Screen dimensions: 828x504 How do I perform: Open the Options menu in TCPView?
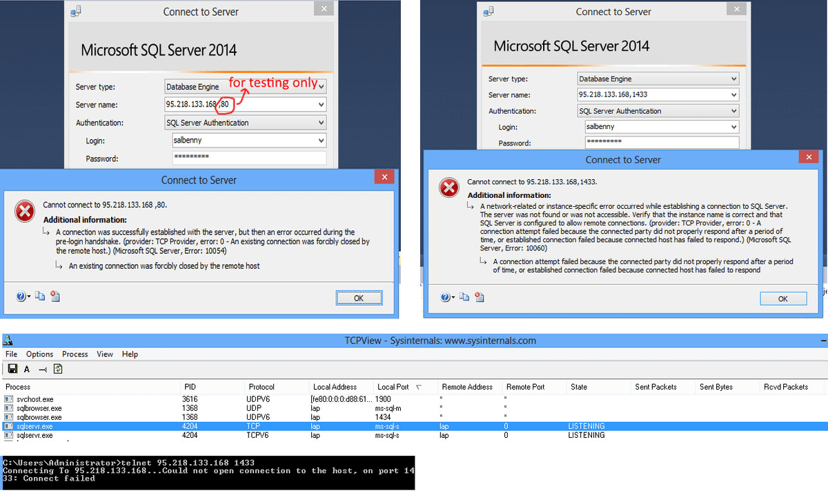39,354
